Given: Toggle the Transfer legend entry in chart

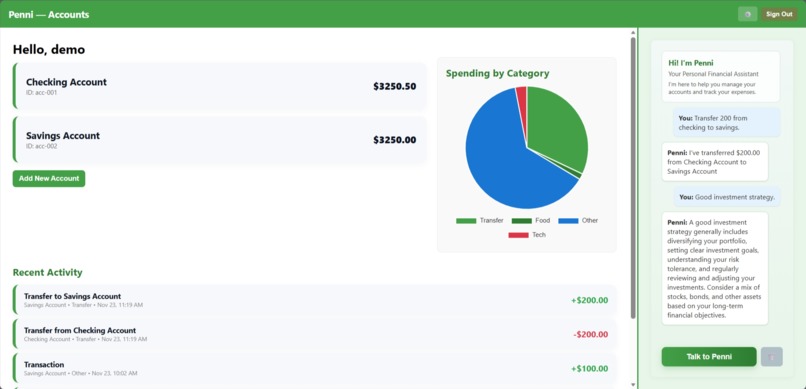Looking at the screenshot, I should coord(480,220).
